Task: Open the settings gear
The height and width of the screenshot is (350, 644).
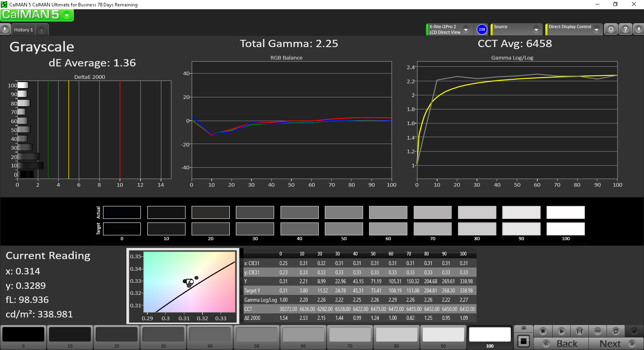Action: point(611,29)
